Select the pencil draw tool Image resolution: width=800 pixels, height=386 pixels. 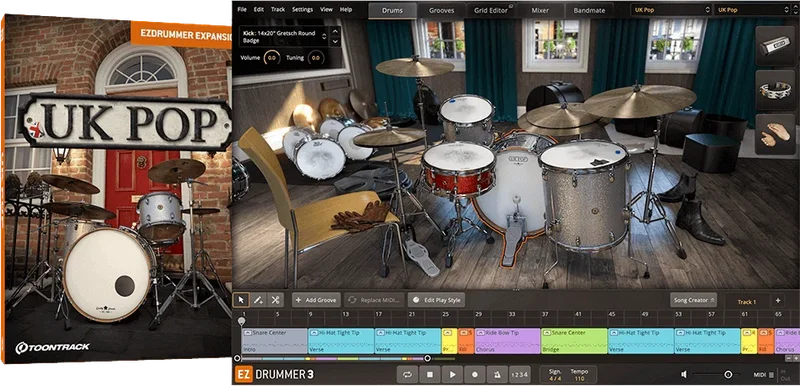pos(258,300)
